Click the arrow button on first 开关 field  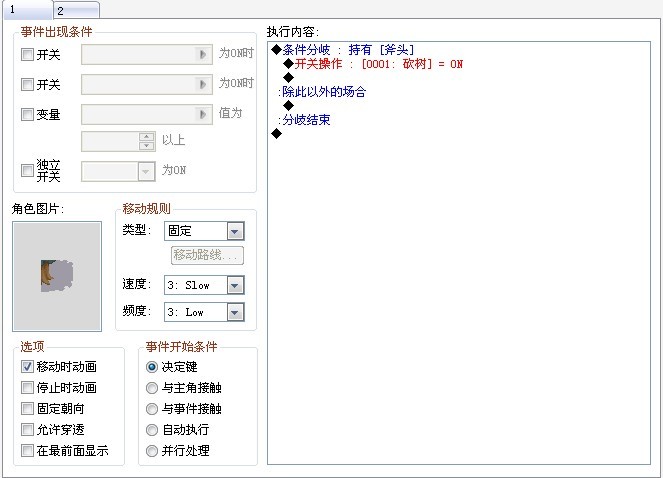(x=203, y=55)
